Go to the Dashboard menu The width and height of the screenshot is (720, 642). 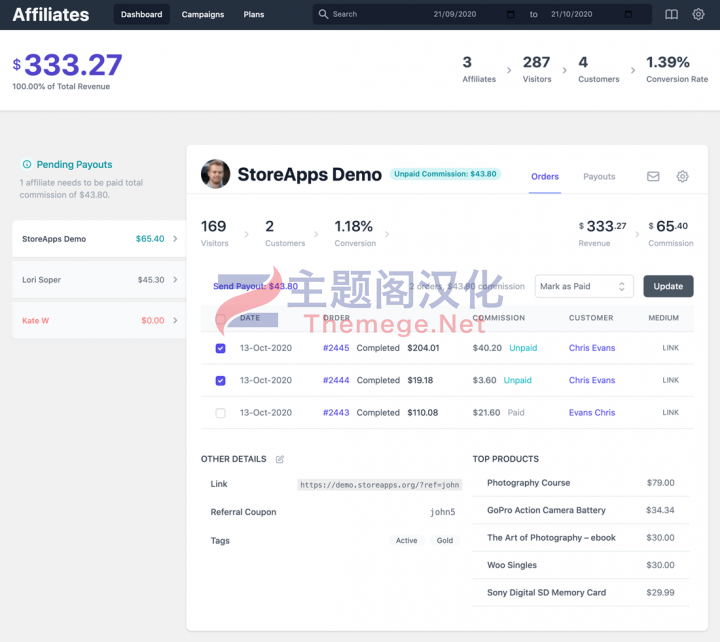141,14
